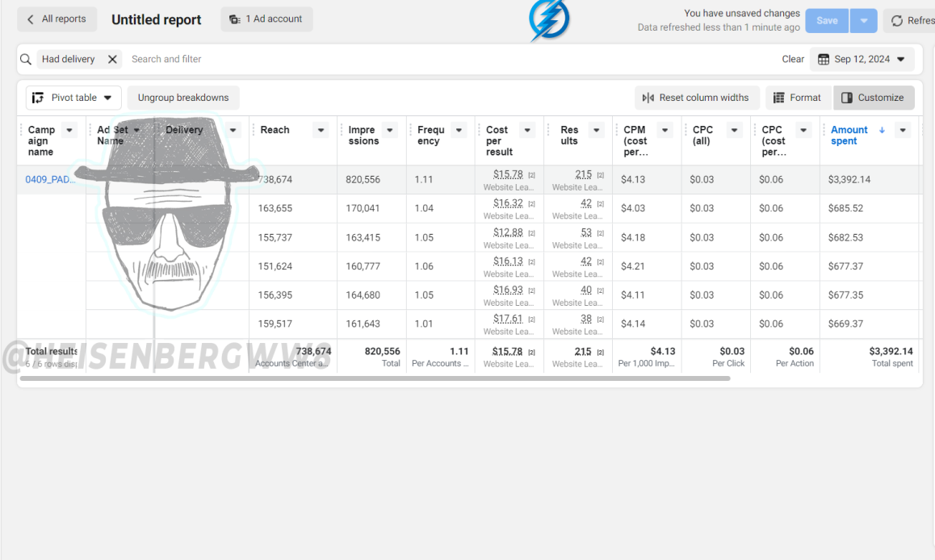This screenshot has height=560, width=935.
Task: Click the Amount spent sort arrow icon
Action: [882, 130]
